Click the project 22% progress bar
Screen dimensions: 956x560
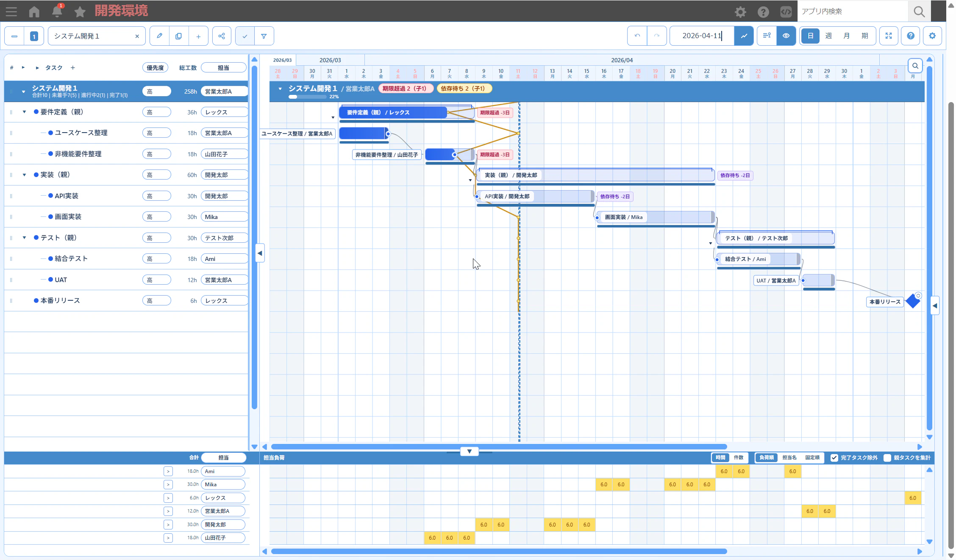pyautogui.click(x=308, y=97)
